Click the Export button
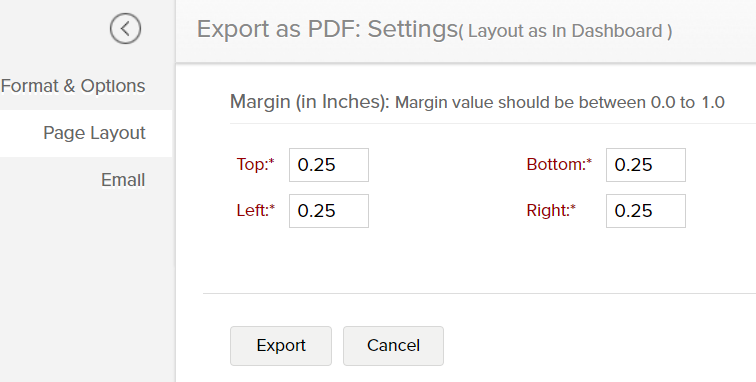Viewport: 756px width, 382px height. pos(281,346)
